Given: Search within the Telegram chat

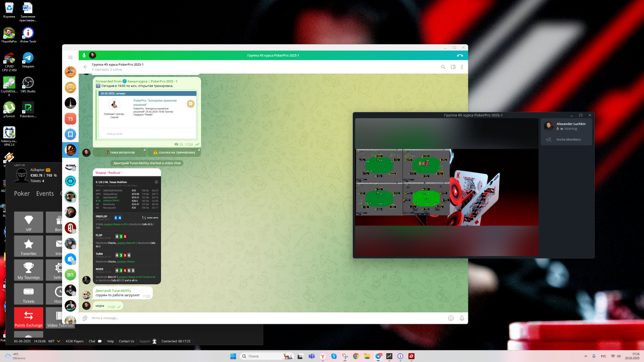Looking at the screenshot, I should pyautogui.click(x=443, y=67).
